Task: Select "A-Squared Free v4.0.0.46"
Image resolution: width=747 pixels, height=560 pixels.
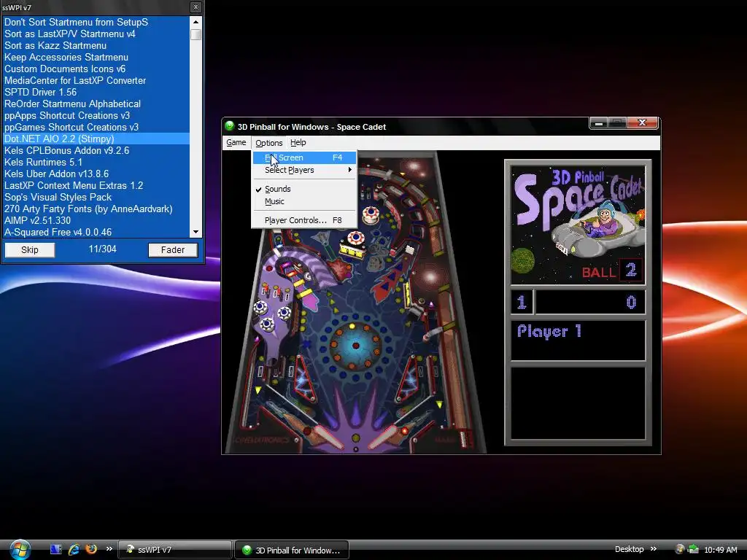Action: pyautogui.click(x=96, y=232)
